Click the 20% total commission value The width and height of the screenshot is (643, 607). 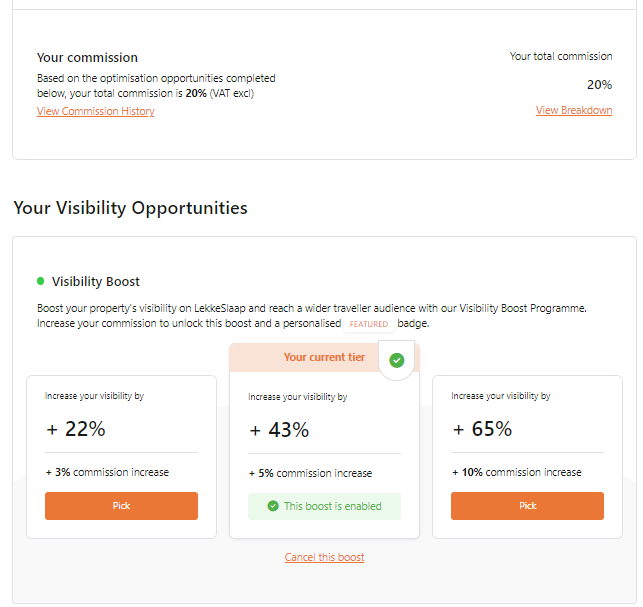point(599,85)
